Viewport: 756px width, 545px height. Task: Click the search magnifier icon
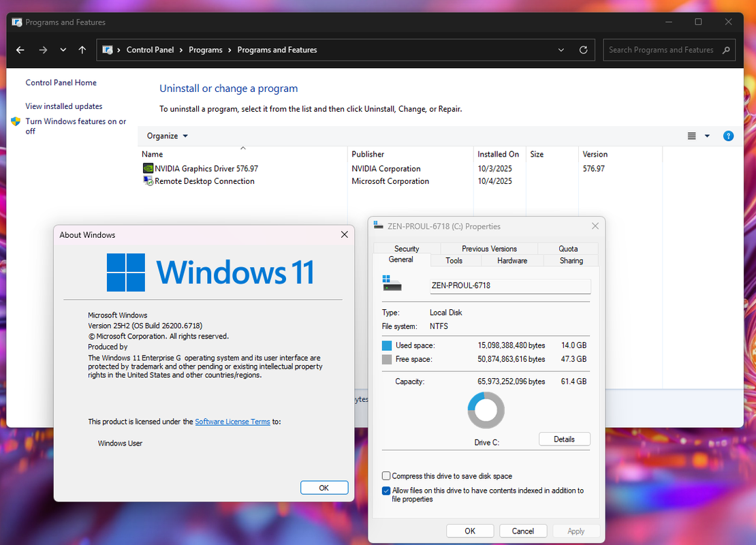(x=726, y=50)
